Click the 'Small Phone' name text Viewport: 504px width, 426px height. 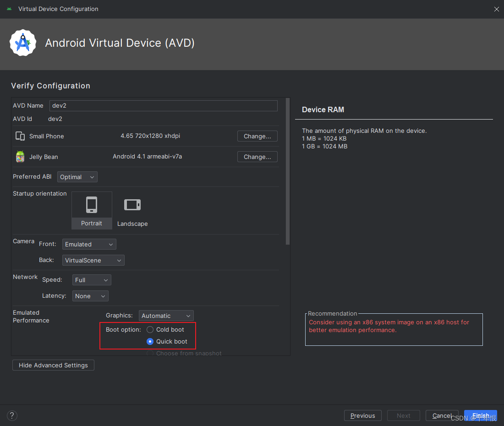tap(47, 136)
